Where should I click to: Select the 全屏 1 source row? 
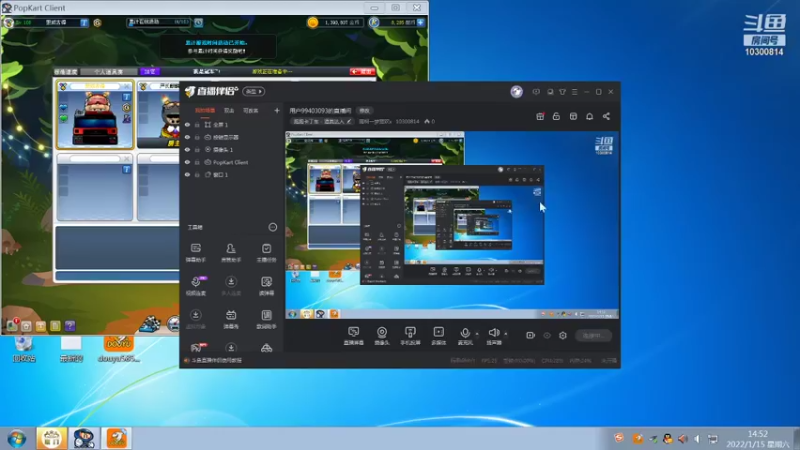[x=232, y=124]
